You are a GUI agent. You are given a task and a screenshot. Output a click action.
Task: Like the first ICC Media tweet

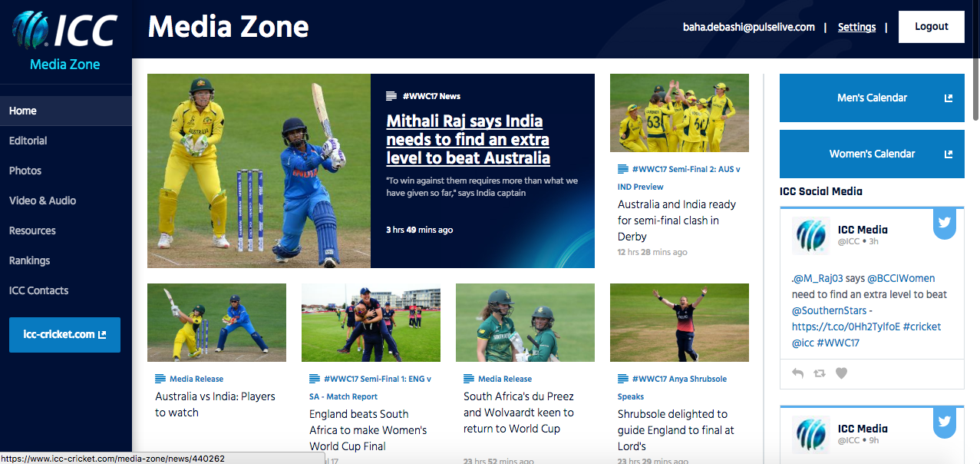point(841,373)
